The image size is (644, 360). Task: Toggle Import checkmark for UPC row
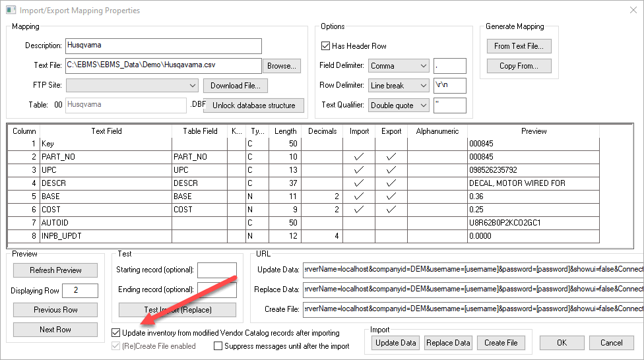(x=359, y=170)
